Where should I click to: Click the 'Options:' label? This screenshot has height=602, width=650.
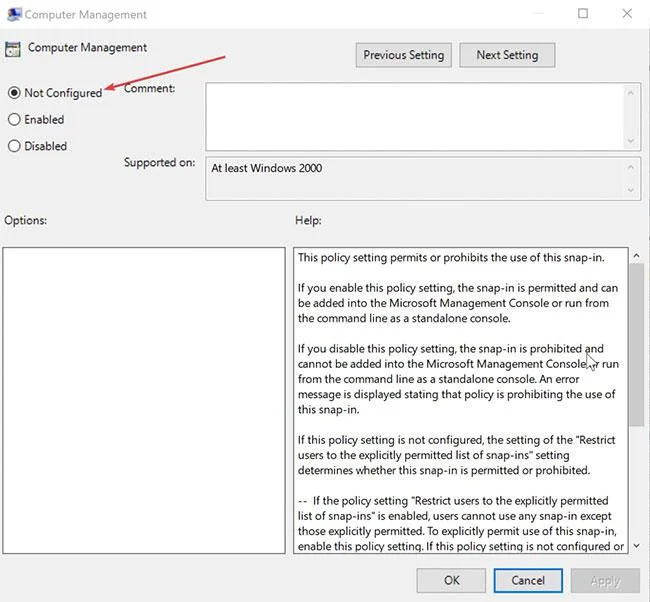pos(26,220)
